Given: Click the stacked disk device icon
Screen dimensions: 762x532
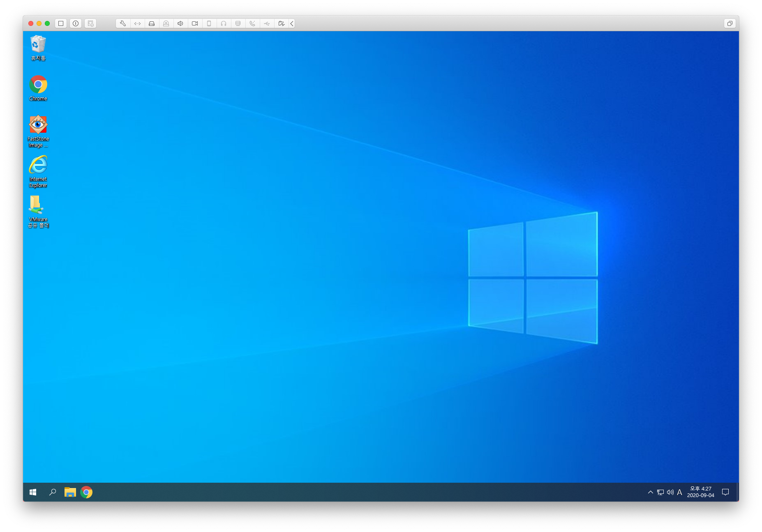Looking at the screenshot, I should (x=238, y=23).
